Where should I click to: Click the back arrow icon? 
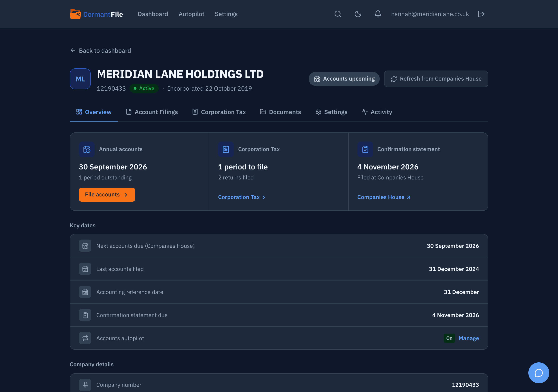coord(73,51)
